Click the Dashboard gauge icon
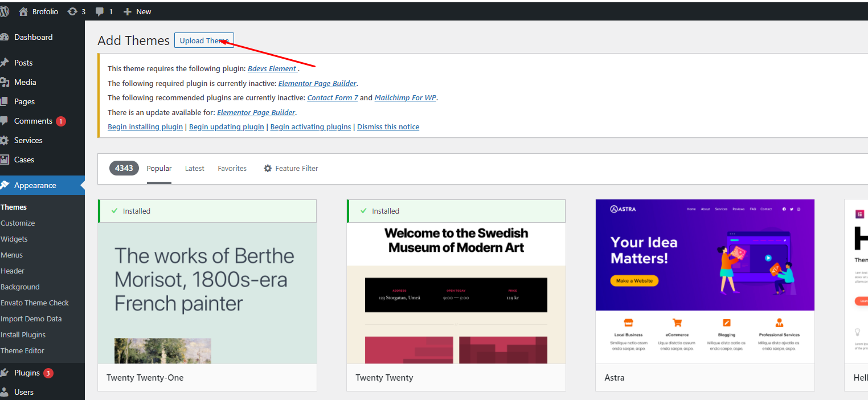The image size is (868, 400). (x=5, y=37)
